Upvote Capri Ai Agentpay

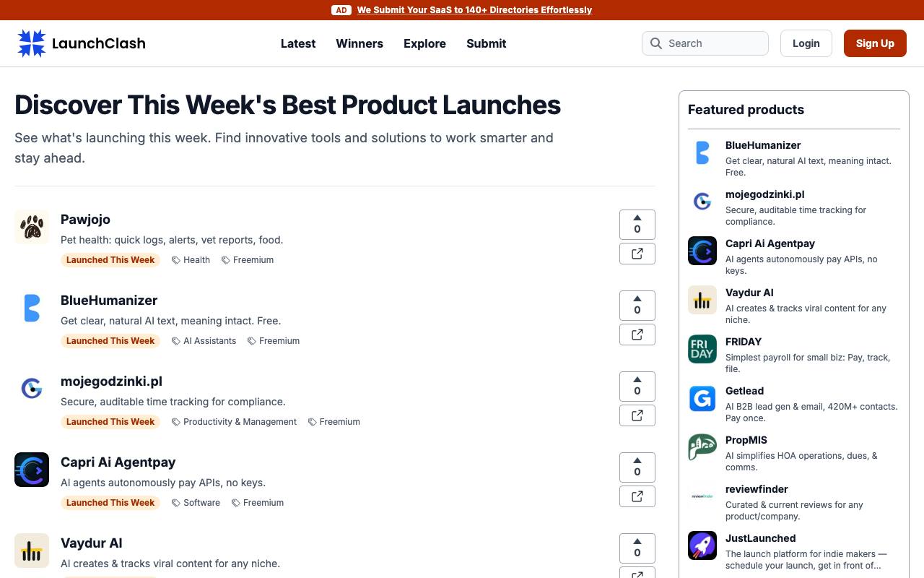637,467
